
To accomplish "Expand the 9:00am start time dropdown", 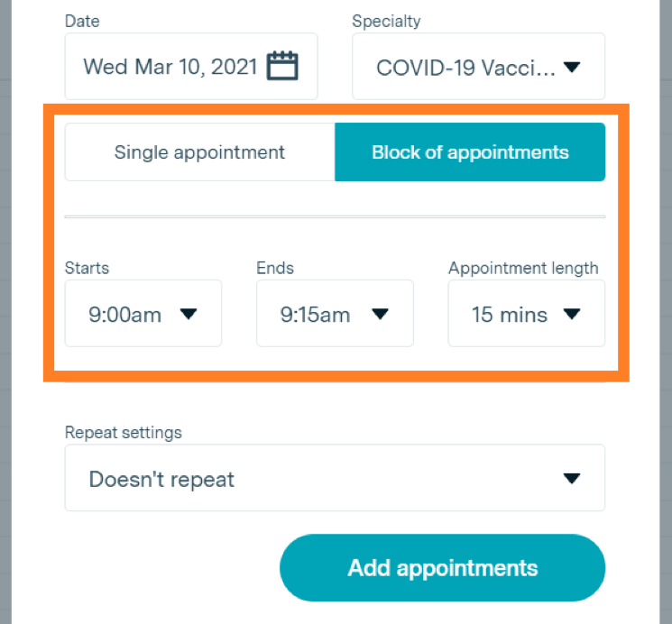I will [x=143, y=313].
